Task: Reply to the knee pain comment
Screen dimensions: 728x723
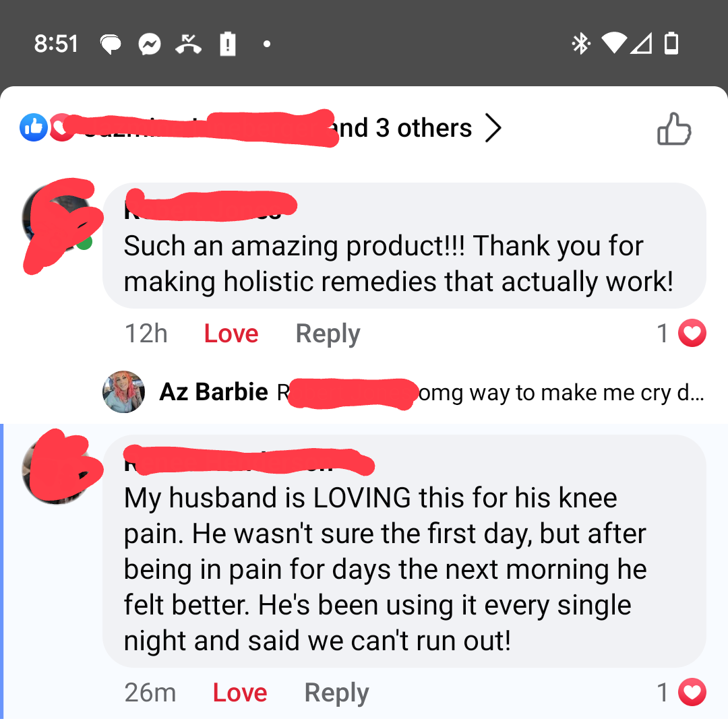Action: pos(336,693)
